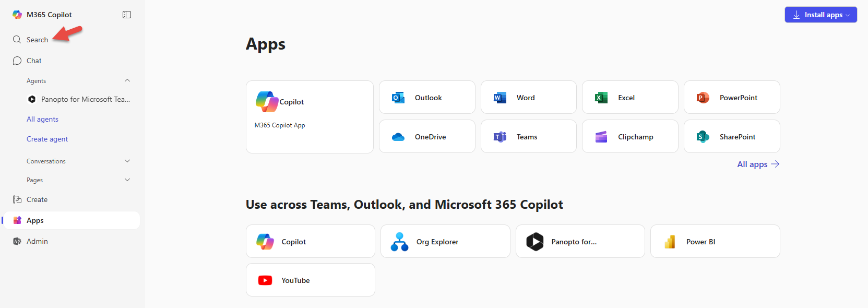Click the PowerPoint app icon
This screenshot has width=868, height=308.
[x=703, y=98]
